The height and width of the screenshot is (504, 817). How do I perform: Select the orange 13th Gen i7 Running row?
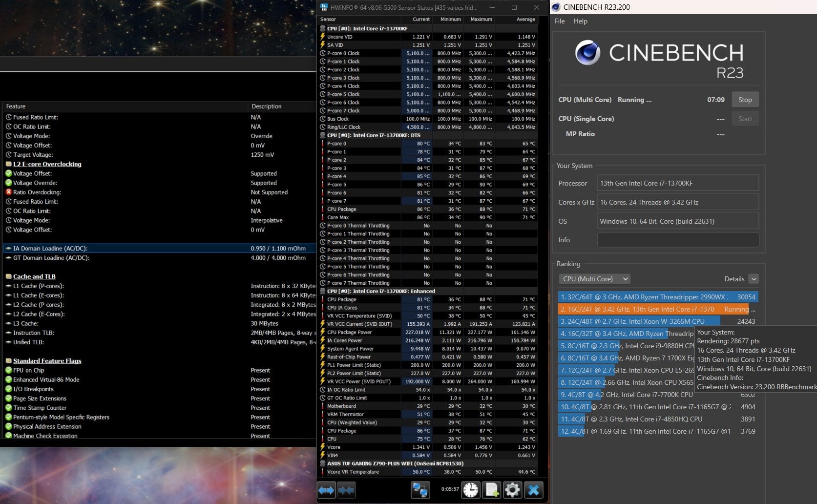(x=658, y=309)
